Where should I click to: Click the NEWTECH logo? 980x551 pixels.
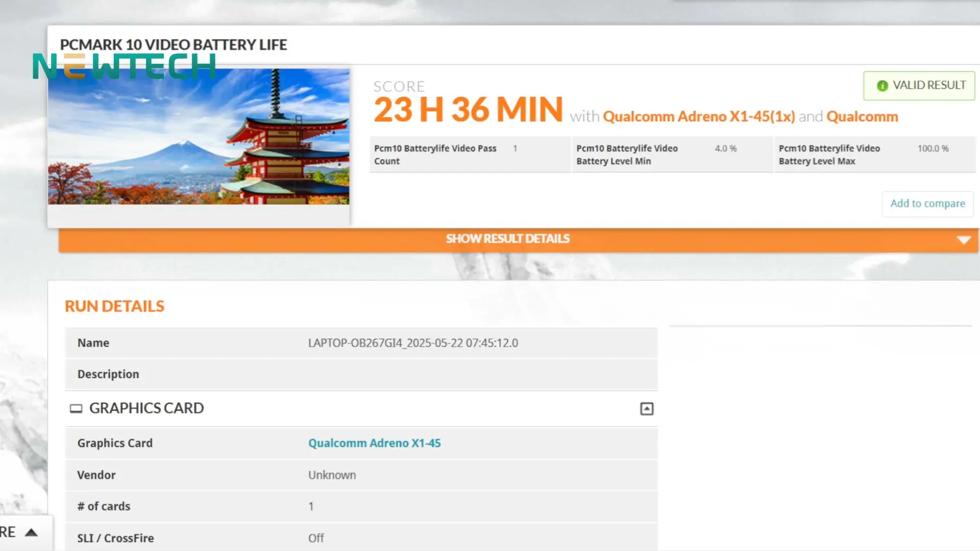(124, 67)
